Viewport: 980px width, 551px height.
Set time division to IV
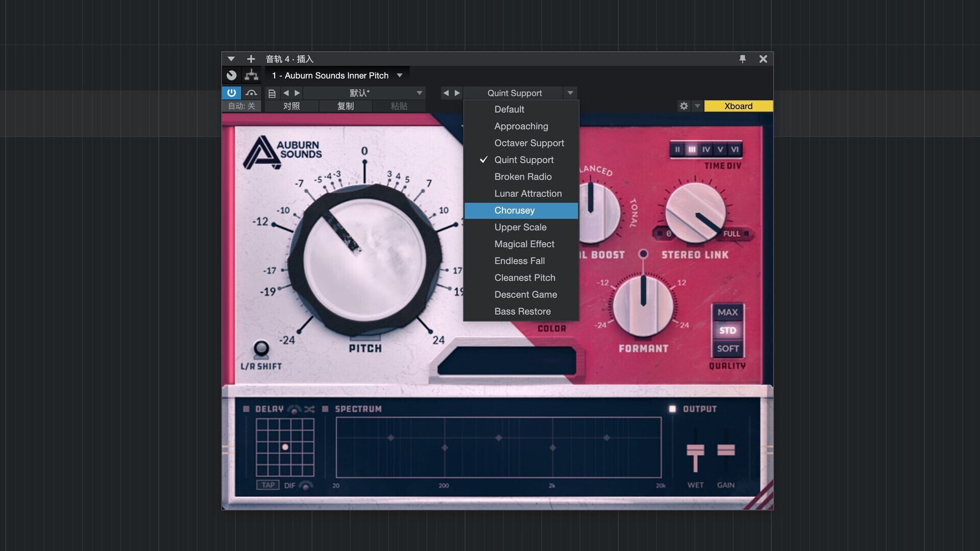(706, 149)
